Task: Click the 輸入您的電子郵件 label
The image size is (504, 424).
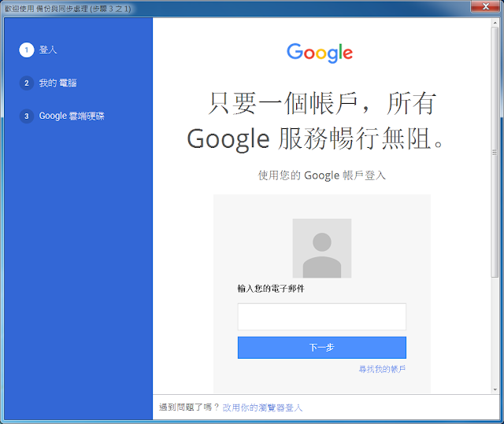Action: click(x=271, y=289)
